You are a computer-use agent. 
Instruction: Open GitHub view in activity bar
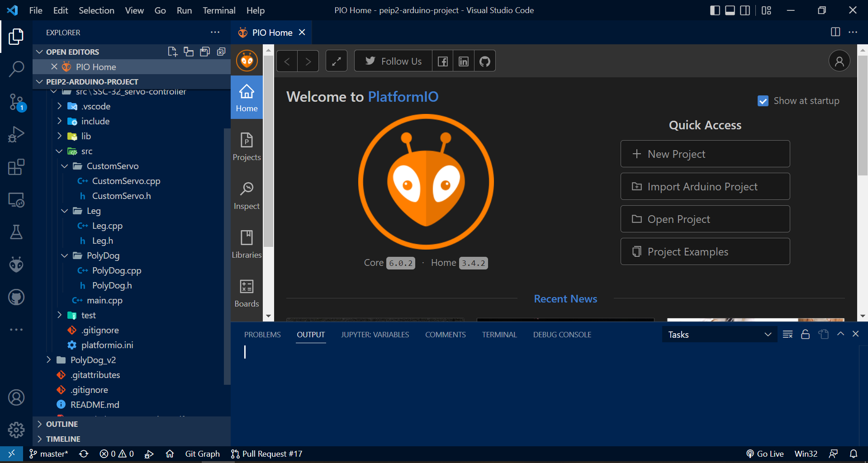point(16,297)
